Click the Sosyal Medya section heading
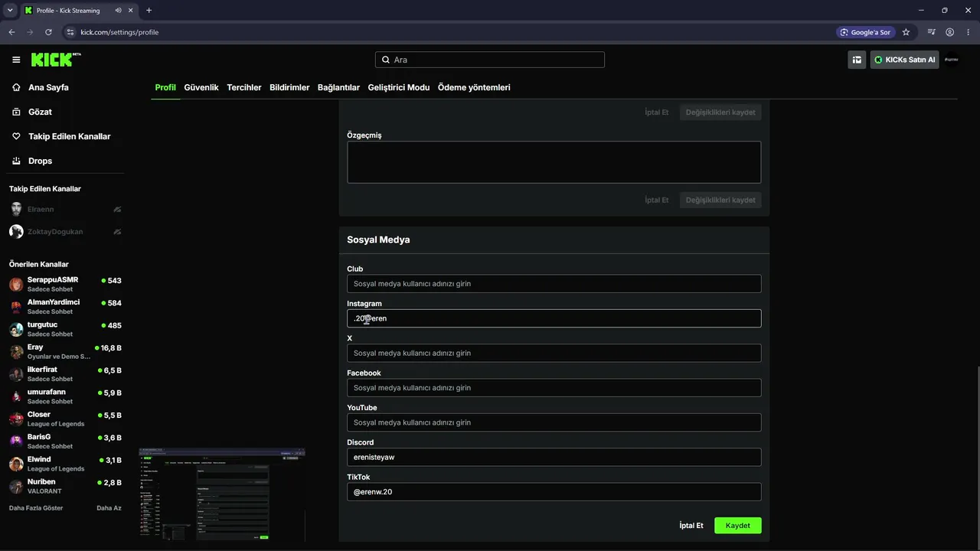980x551 pixels. [378, 240]
